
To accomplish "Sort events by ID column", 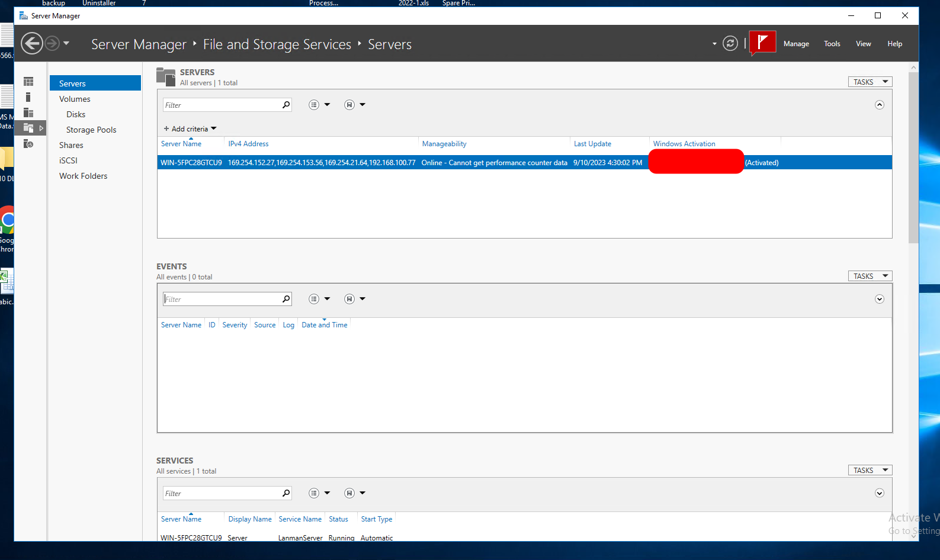I will (x=211, y=325).
